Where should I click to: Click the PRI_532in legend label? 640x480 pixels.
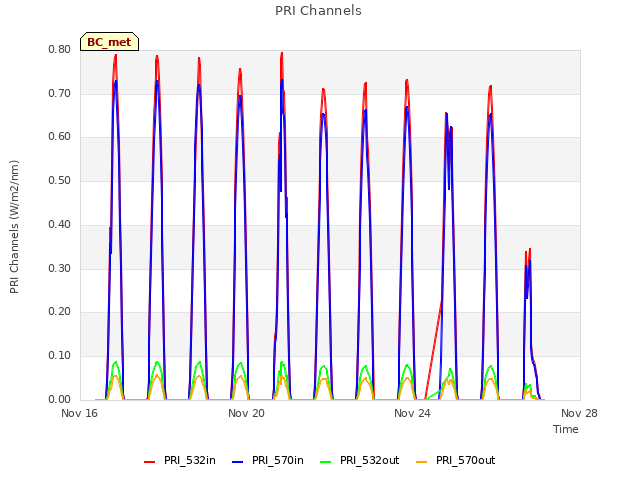tap(190, 461)
